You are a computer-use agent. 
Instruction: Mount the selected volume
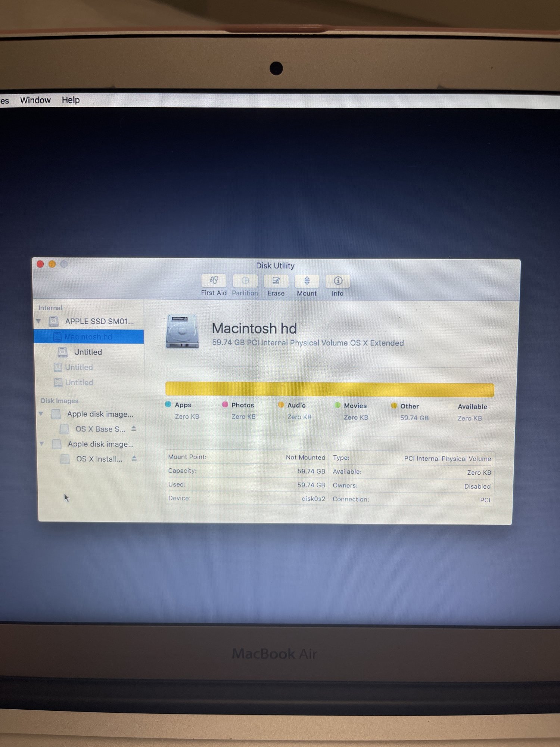point(307,281)
